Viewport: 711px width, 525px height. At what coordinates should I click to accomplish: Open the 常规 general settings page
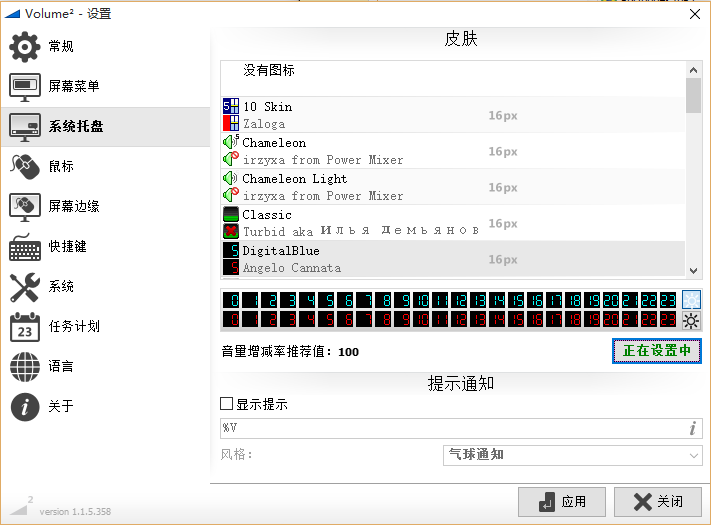pyautogui.click(x=60, y=47)
